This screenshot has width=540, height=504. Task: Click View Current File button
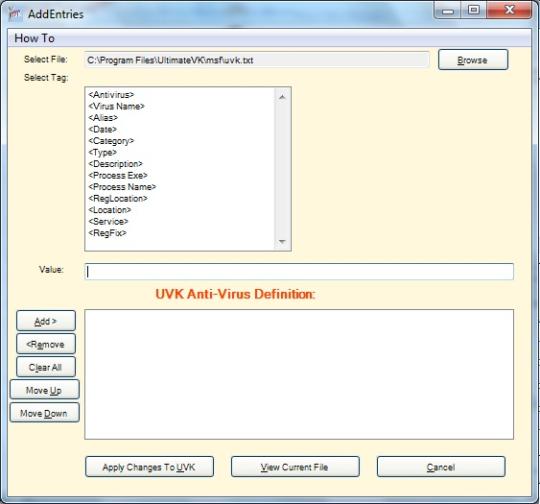pyautogui.click(x=295, y=467)
